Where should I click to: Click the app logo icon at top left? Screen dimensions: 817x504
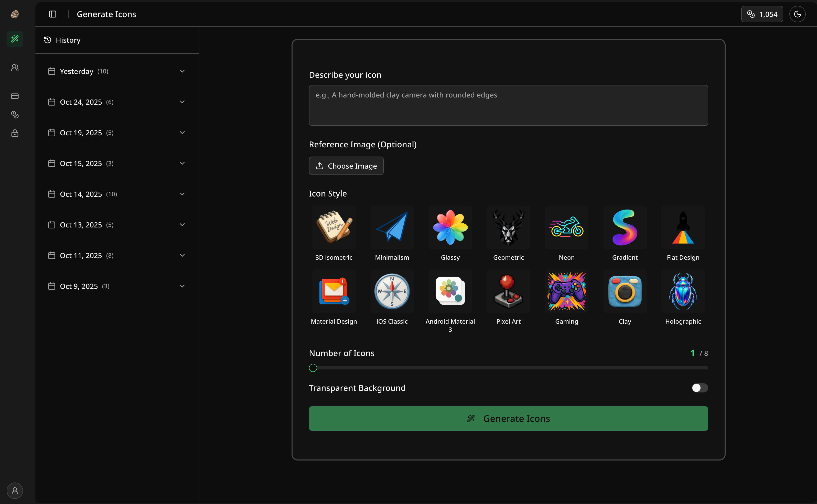(15, 14)
